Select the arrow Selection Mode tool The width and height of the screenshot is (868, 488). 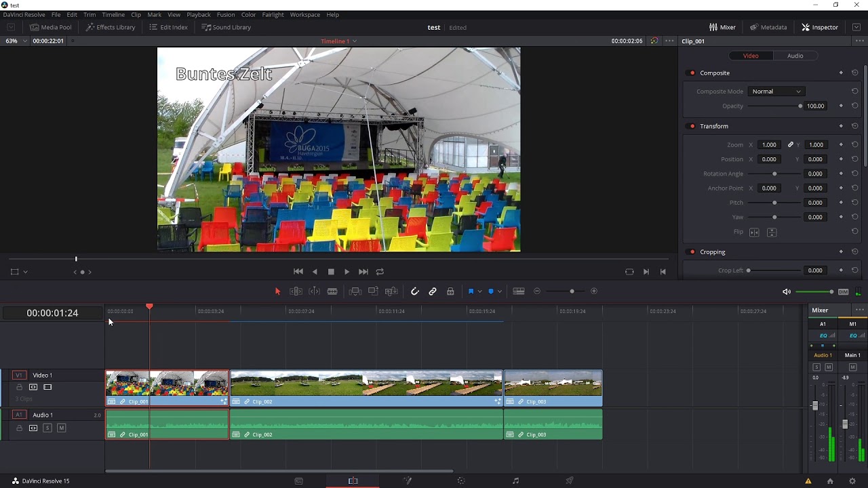(x=277, y=291)
